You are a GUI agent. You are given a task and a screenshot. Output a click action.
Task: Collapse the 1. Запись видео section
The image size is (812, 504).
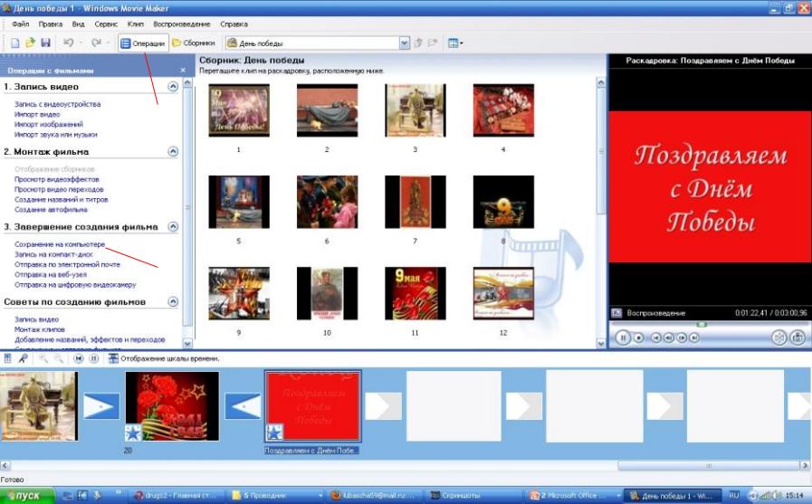tap(173, 87)
